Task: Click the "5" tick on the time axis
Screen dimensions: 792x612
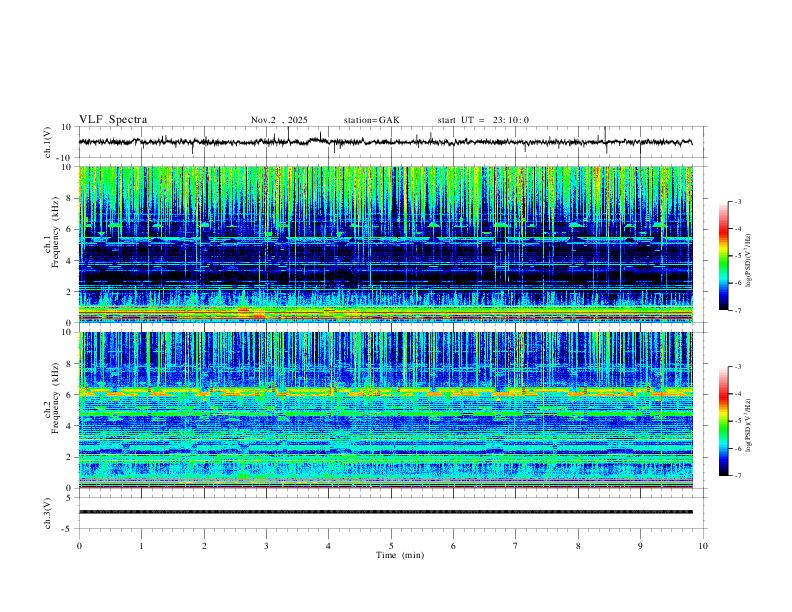Action: pyautogui.click(x=391, y=546)
